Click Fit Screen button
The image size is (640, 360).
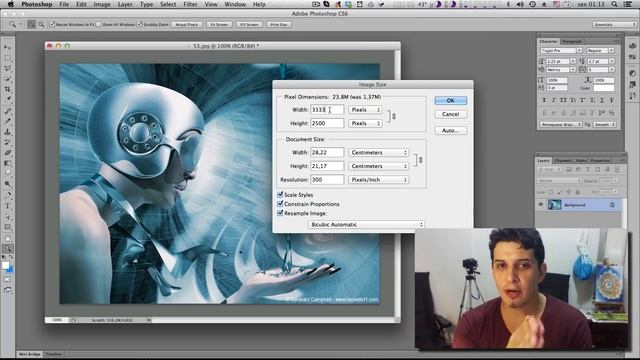coord(219,24)
